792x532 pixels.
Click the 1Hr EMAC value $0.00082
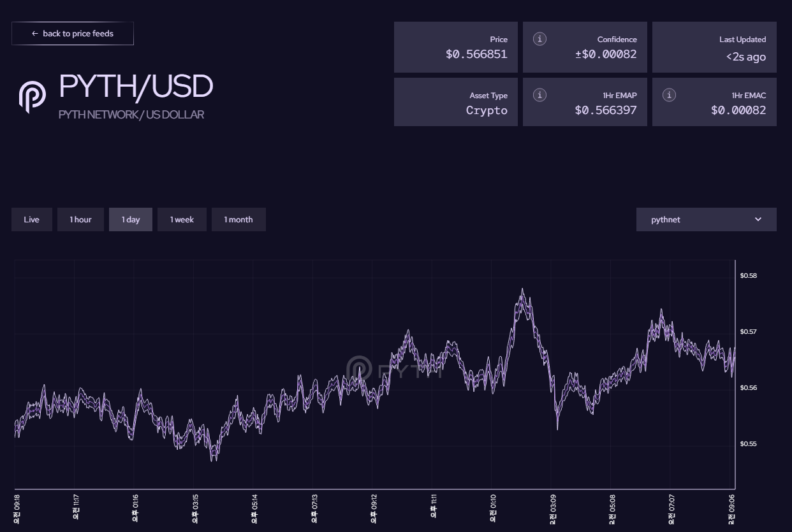(x=738, y=110)
